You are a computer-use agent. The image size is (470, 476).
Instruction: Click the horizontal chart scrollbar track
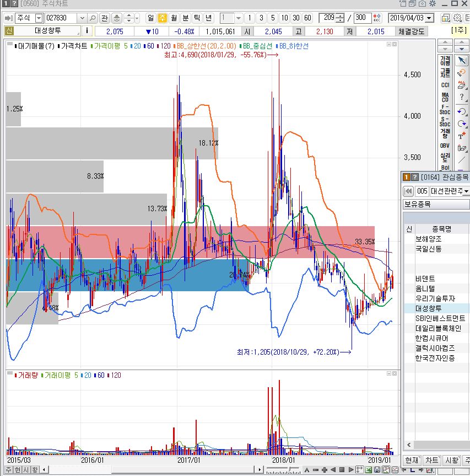click(x=152, y=470)
